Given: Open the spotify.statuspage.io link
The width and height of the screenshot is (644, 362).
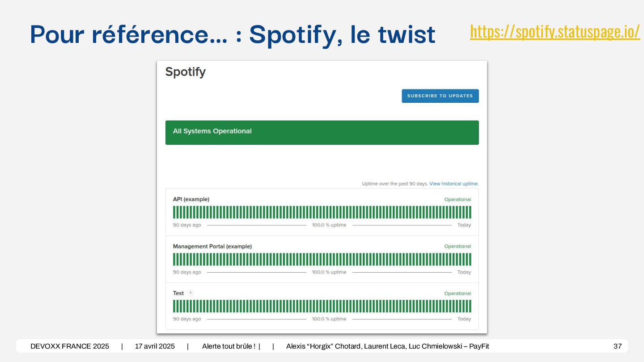Looking at the screenshot, I should (x=555, y=32).
